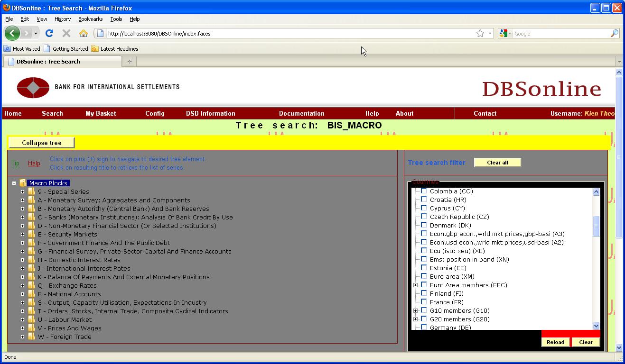This screenshot has height=364, width=625.
Task: Open DSD Information navigation item
Action: coord(211,113)
